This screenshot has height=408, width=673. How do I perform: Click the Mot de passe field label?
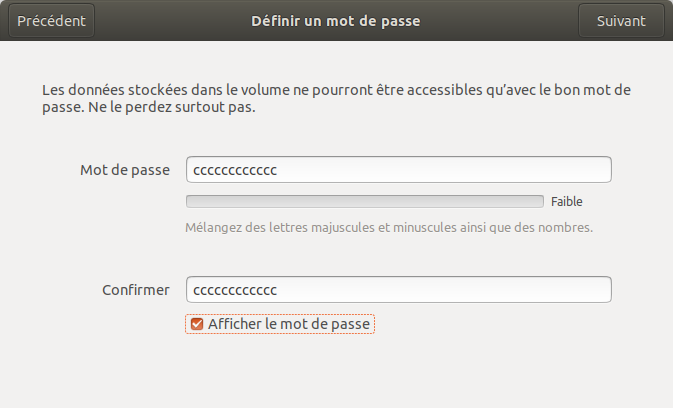[125, 170]
